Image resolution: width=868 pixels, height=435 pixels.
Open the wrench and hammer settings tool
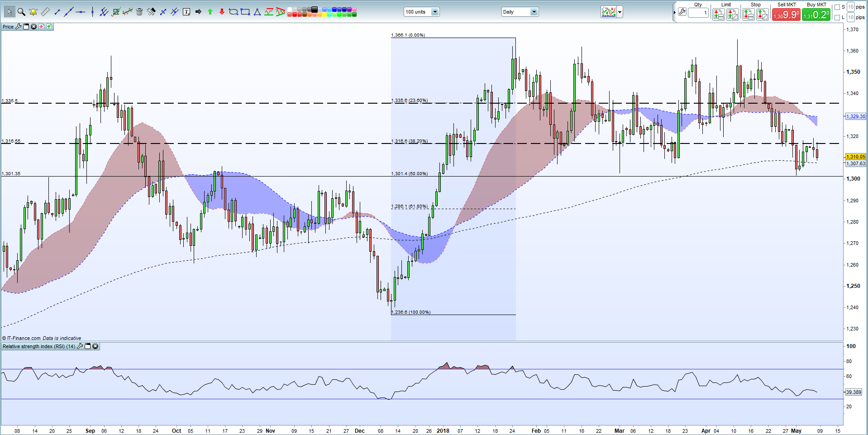tap(151, 12)
